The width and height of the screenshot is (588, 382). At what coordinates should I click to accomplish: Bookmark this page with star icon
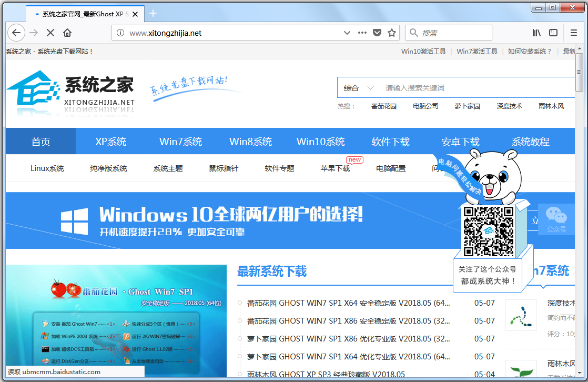(x=392, y=33)
